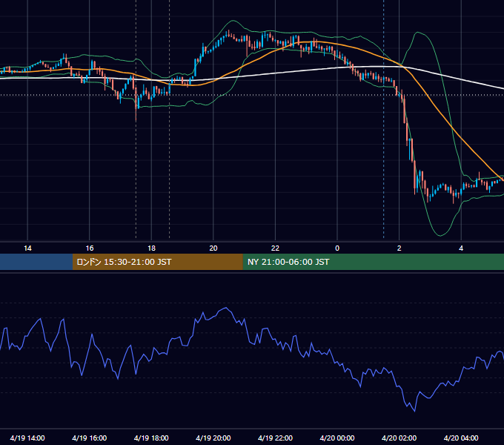Click hour label 16 on upper time axis
Screen dimensions: 504x445
pyautogui.click(x=90, y=248)
